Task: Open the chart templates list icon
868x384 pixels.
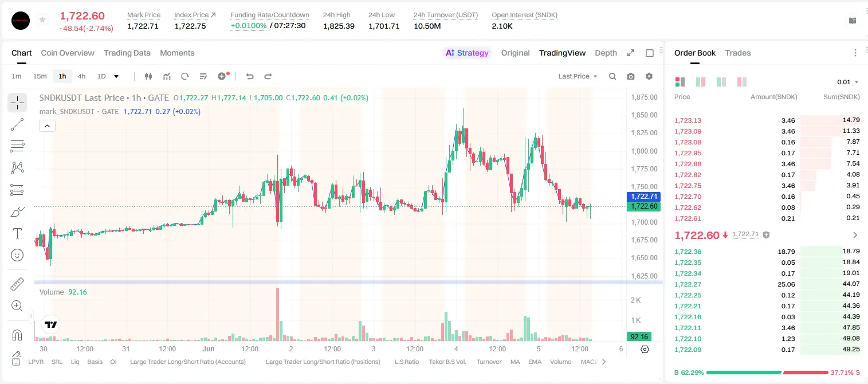Action: click(x=203, y=76)
